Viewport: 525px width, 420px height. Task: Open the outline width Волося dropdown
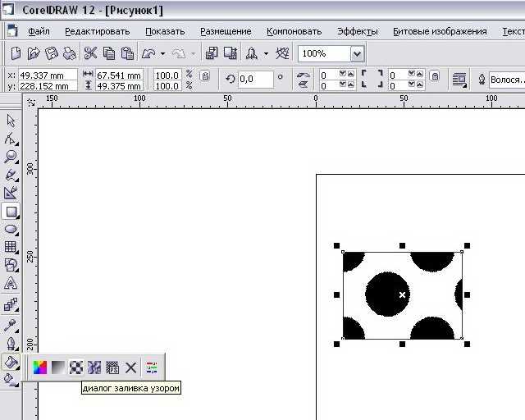[x=507, y=80]
